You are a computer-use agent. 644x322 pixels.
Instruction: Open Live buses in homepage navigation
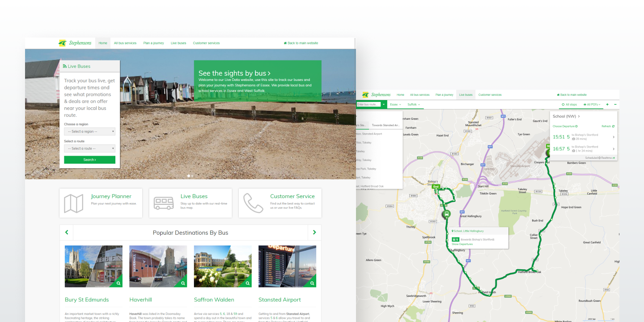click(x=178, y=43)
